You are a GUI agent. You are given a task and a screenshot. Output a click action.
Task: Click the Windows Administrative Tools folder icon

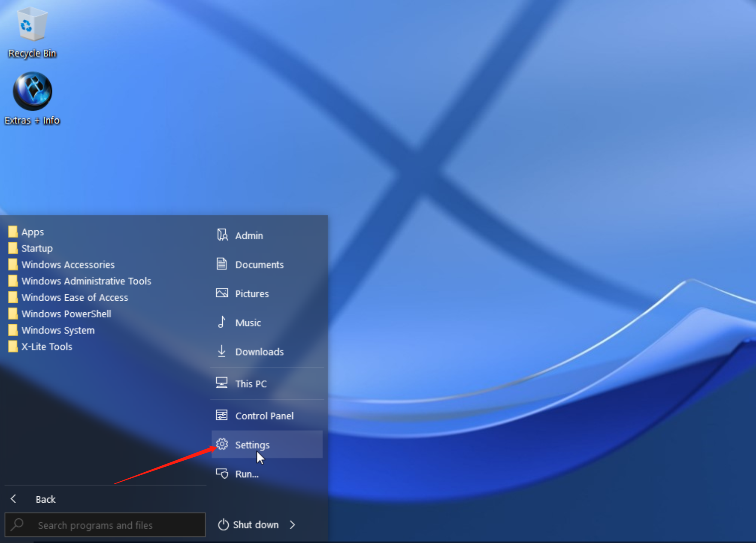coord(13,281)
